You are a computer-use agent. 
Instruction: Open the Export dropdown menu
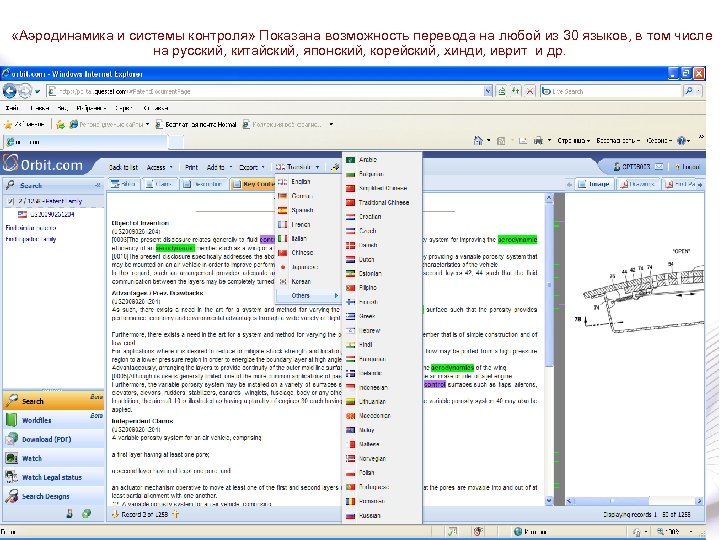pyautogui.click(x=252, y=167)
